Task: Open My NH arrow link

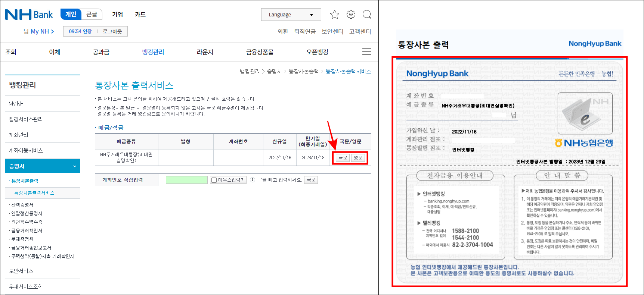Action: 42,31
